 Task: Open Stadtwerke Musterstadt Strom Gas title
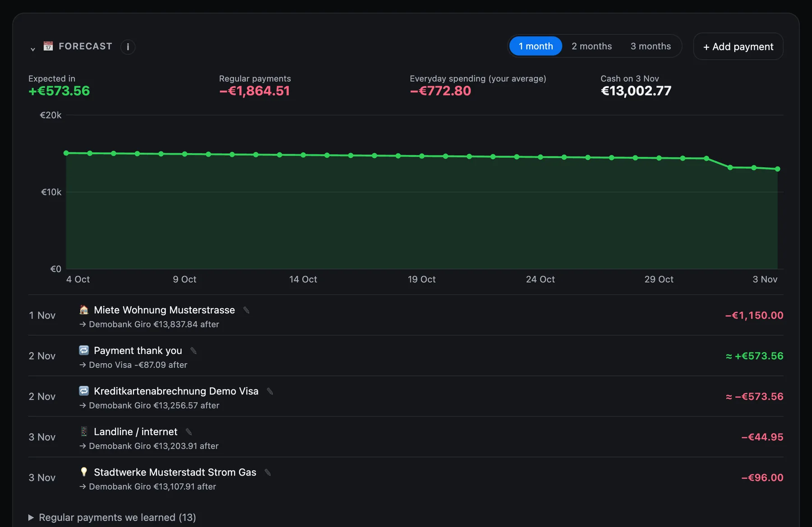pos(175,472)
